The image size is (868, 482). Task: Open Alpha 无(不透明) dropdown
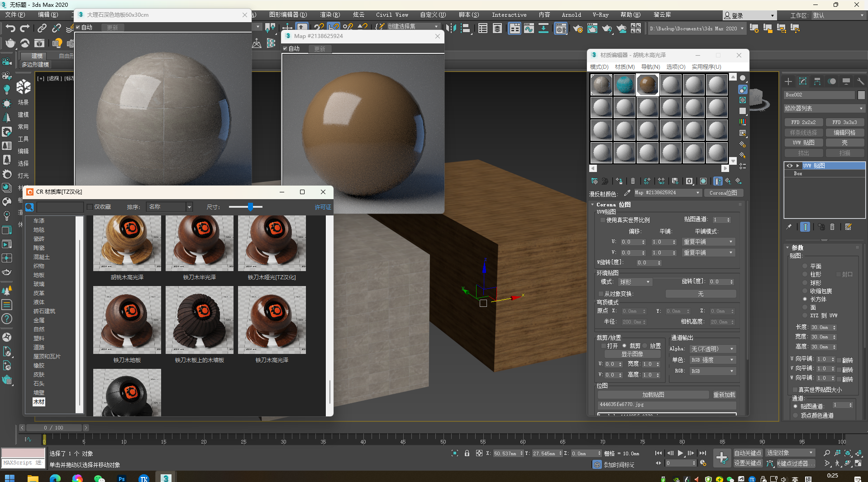tap(713, 349)
